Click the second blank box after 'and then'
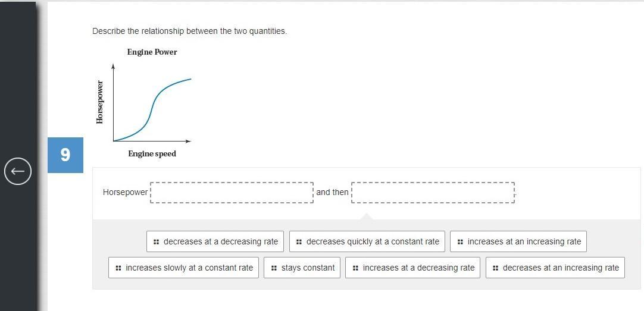644x311 pixels. coord(433,193)
